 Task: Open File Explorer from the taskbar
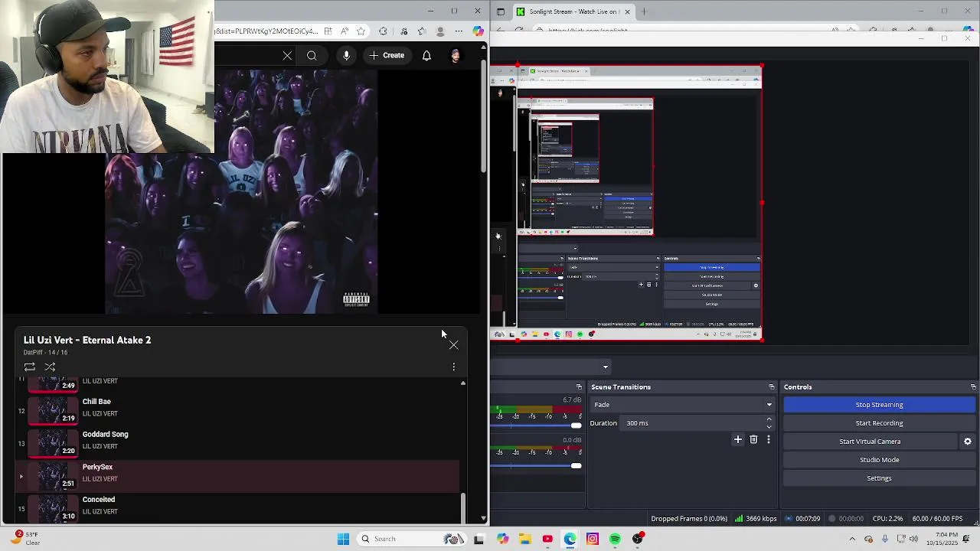(525, 539)
